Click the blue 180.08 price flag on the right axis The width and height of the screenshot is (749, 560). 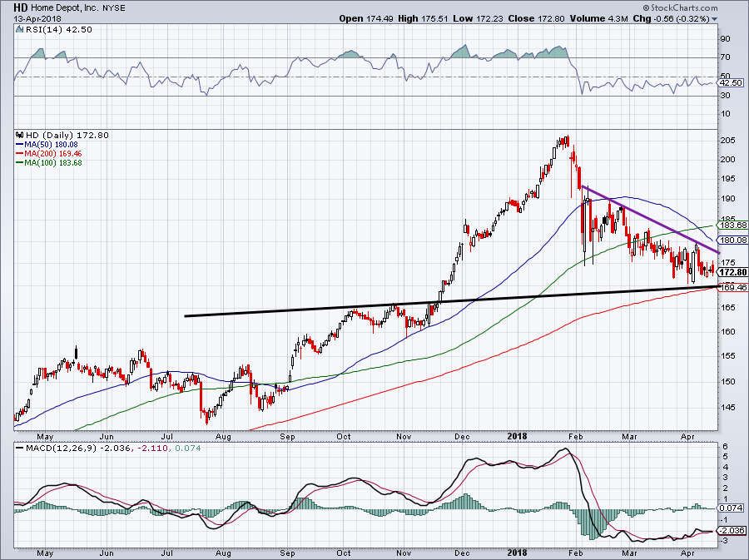[732, 240]
